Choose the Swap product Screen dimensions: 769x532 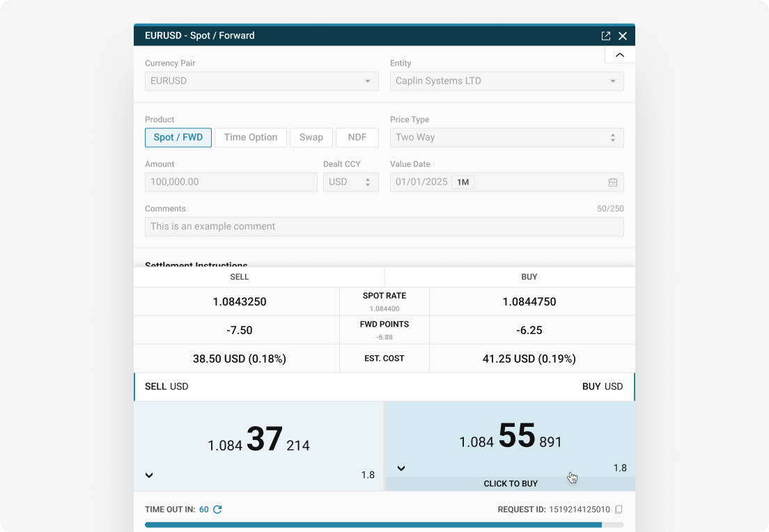pos(311,138)
